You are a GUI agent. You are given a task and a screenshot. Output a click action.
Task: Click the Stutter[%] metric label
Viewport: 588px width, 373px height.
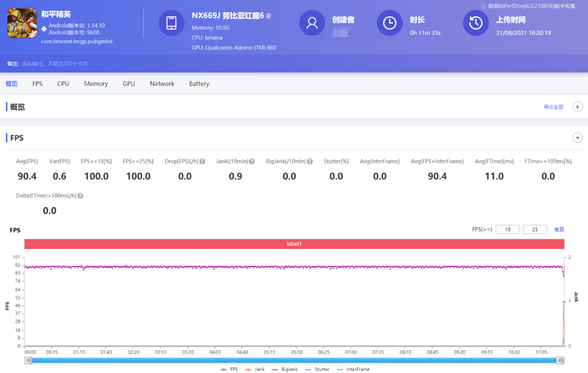coord(336,161)
